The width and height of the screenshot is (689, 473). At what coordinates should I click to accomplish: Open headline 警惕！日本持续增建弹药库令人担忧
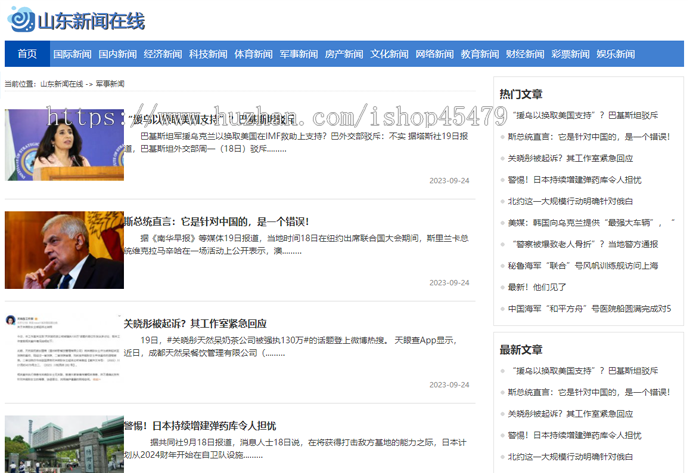click(x=200, y=426)
